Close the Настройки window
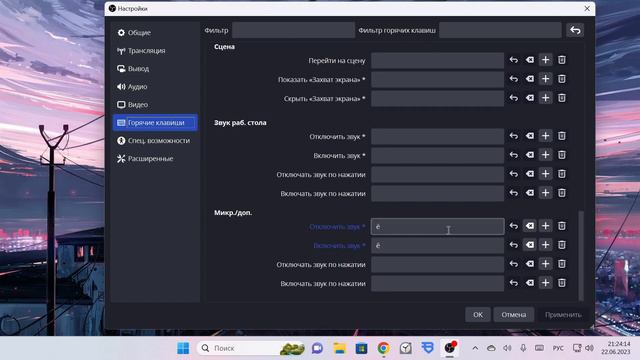This screenshot has width=640, height=360. click(587, 9)
